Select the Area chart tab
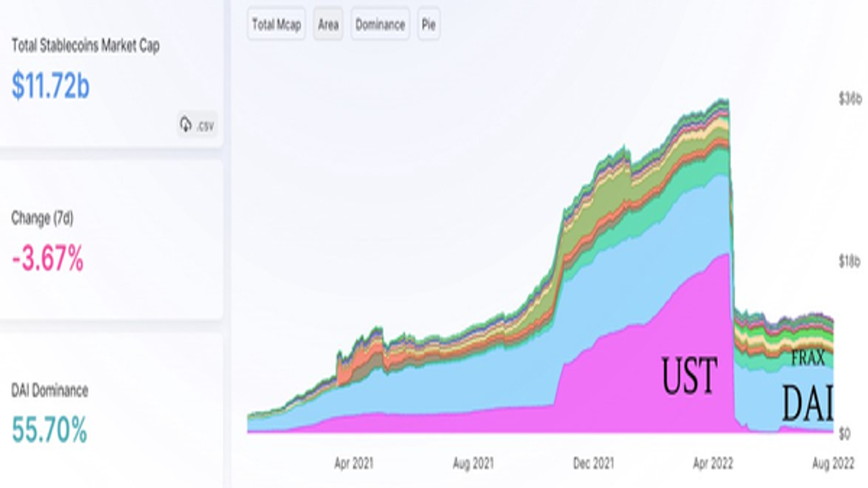868x488 pixels. click(x=328, y=24)
